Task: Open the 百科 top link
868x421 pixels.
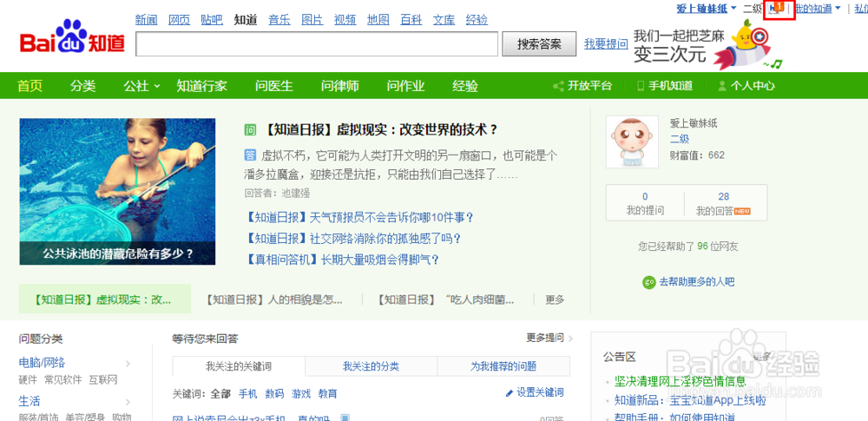Action: 411,21
